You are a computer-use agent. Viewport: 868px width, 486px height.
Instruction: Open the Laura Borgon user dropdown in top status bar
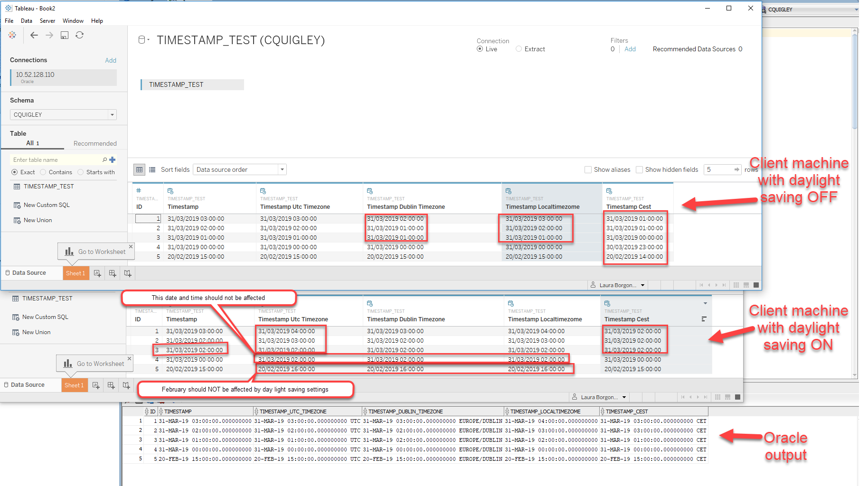(618, 285)
